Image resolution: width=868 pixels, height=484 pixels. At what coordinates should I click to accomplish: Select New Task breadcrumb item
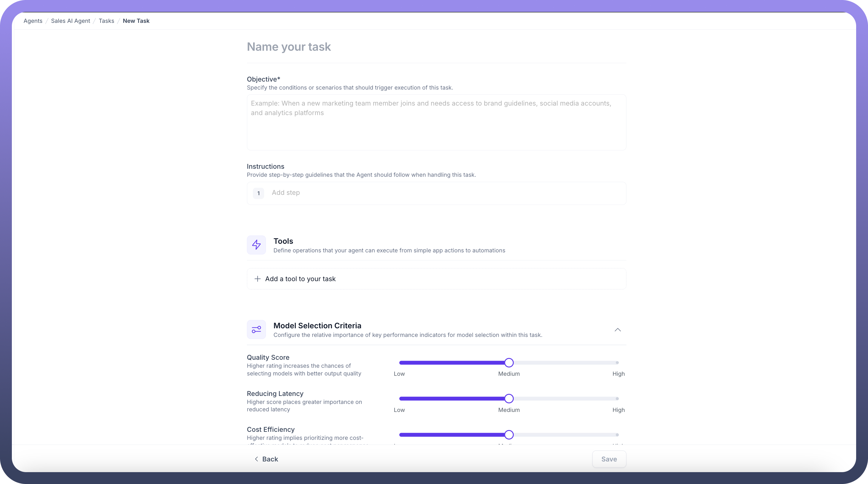[x=136, y=21]
